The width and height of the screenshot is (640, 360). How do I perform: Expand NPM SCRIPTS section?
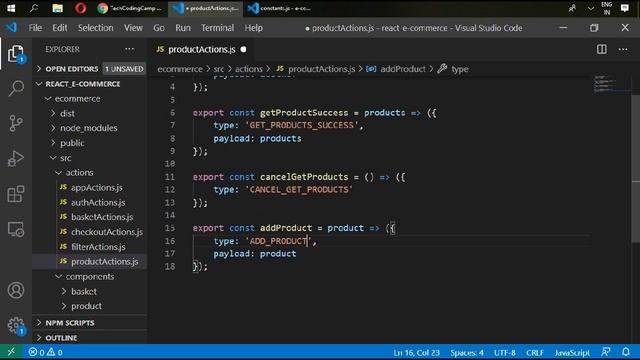pos(89,322)
